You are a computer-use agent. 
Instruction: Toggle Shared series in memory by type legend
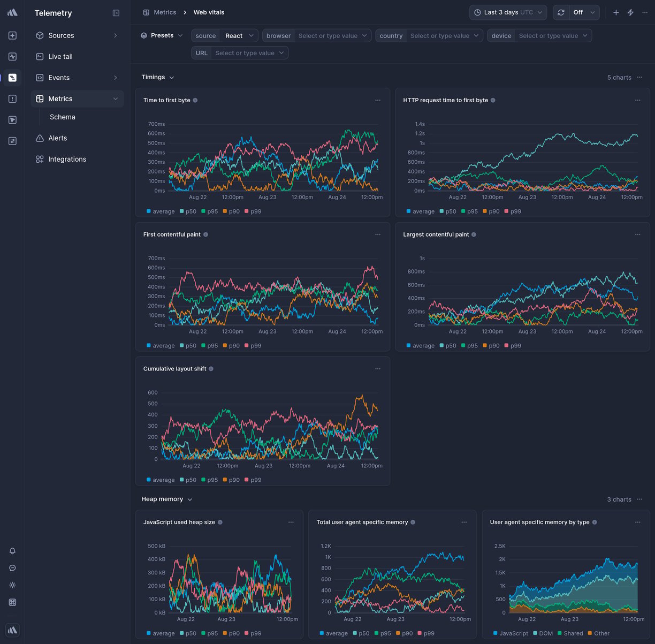coord(570,633)
